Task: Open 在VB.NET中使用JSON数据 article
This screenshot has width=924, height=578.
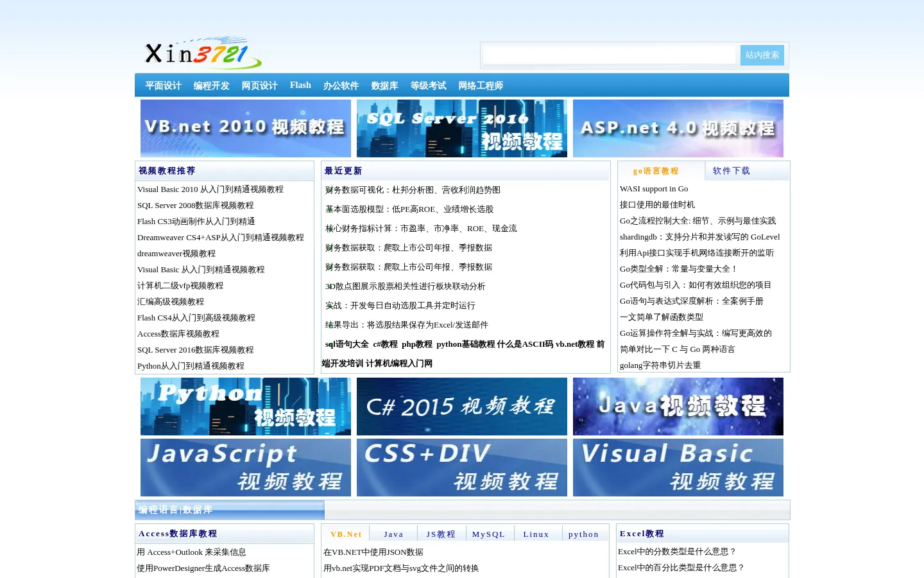Action: [x=373, y=552]
